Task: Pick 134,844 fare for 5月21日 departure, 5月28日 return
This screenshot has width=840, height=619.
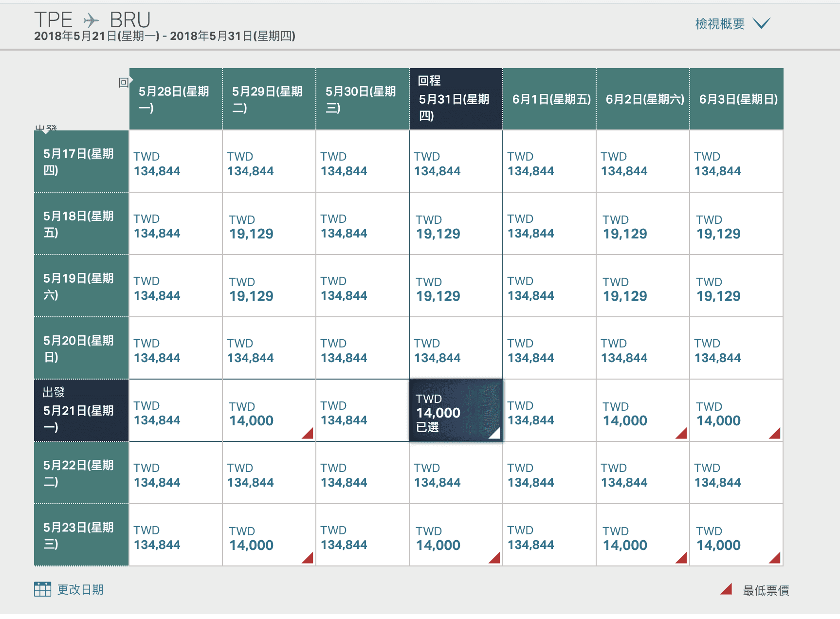Action: click(x=176, y=411)
